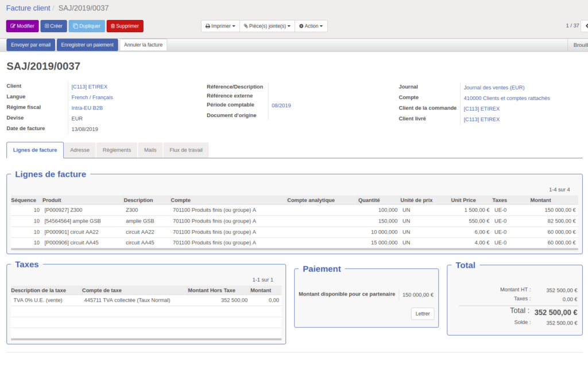The height and width of the screenshot is (366, 588).
Task: Click the 1 / 37 record pager
Action: point(572,26)
